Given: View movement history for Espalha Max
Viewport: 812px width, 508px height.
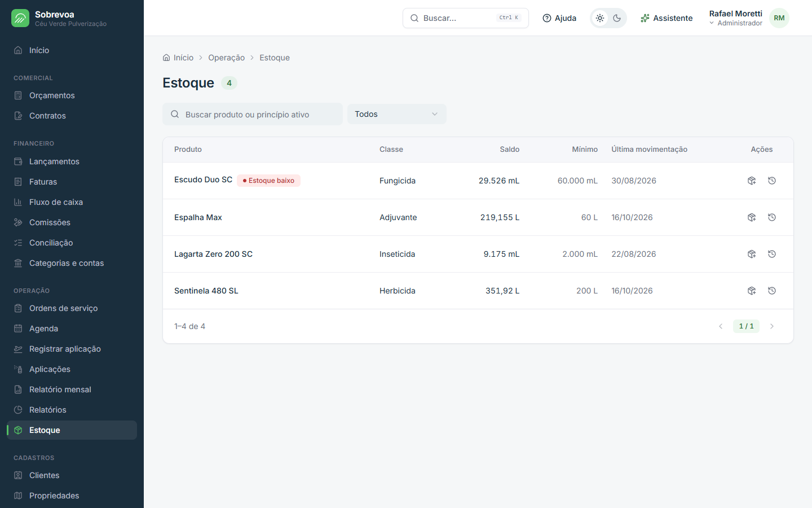Looking at the screenshot, I should pyautogui.click(x=772, y=217).
